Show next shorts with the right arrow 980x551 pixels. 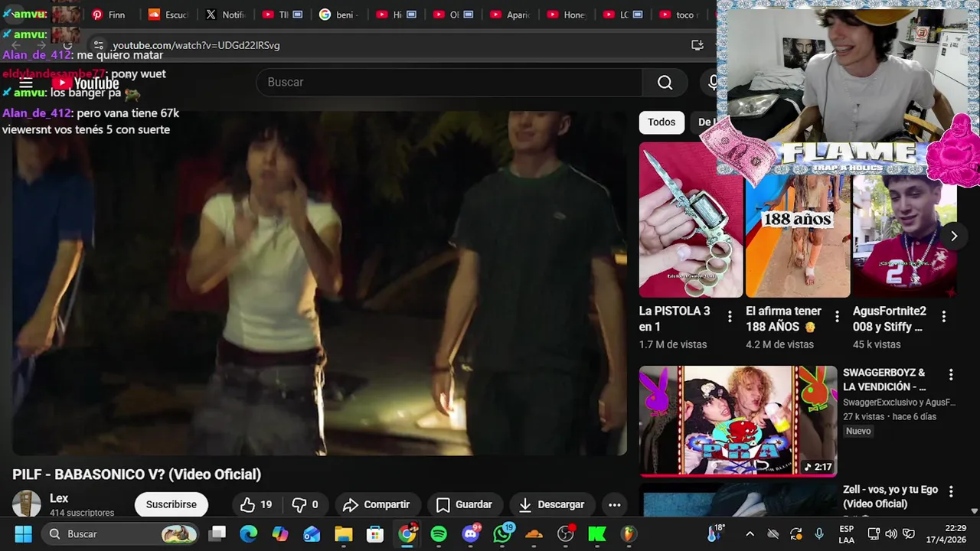(x=953, y=236)
